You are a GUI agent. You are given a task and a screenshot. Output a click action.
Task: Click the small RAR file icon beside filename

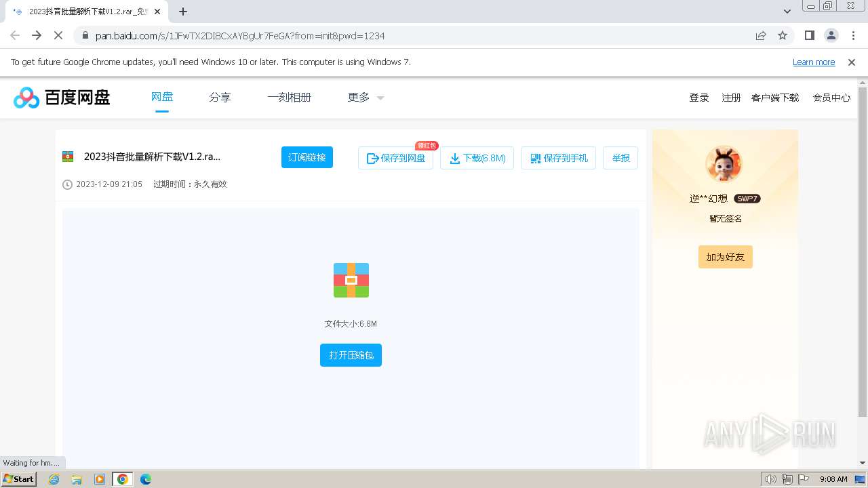(68, 157)
